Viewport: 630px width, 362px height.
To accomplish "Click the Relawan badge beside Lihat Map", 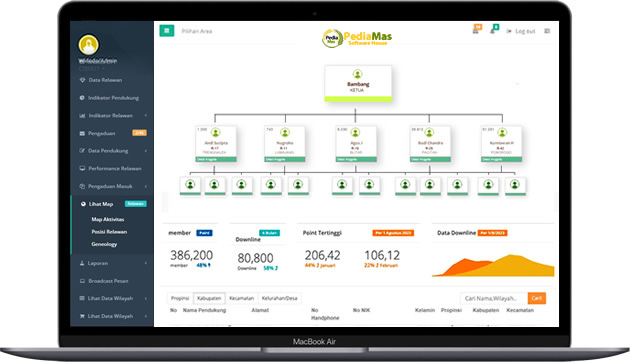I will 135,204.
